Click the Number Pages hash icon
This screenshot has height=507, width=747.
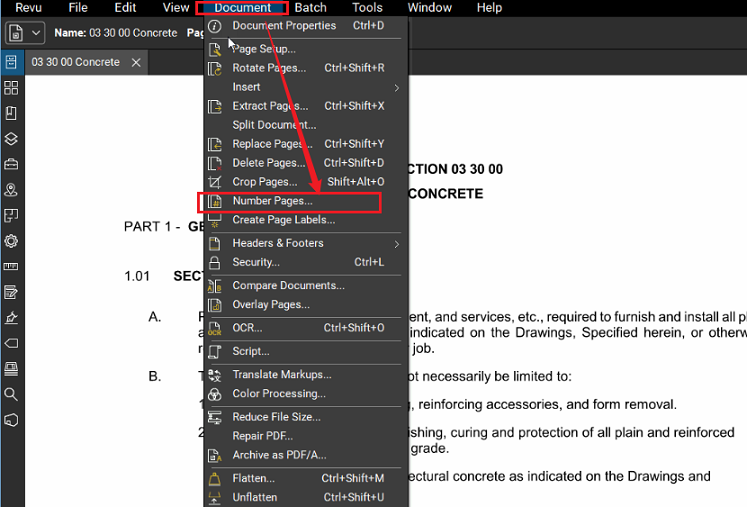coord(215,202)
